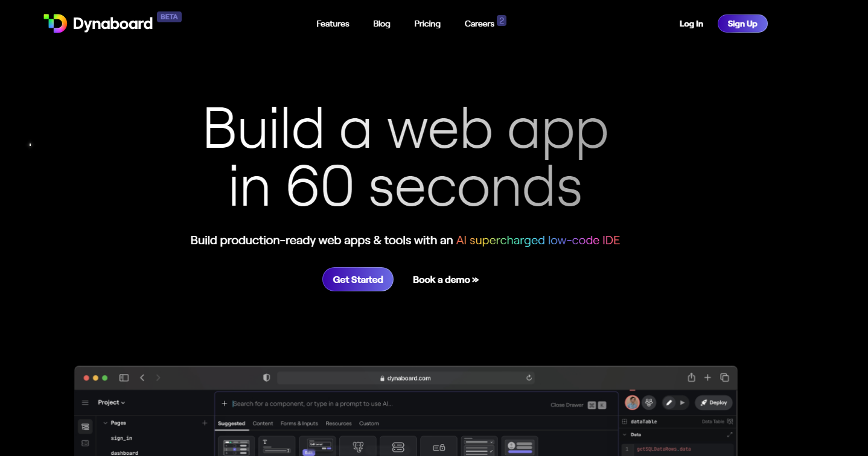Switch to the Forms & Inputs tab

pos(299,423)
